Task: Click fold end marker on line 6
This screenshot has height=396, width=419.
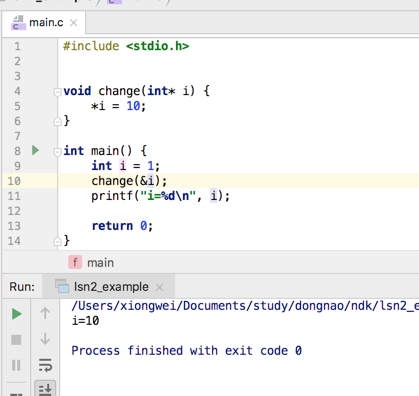Action: pyautogui.click(x=57, y=121)
